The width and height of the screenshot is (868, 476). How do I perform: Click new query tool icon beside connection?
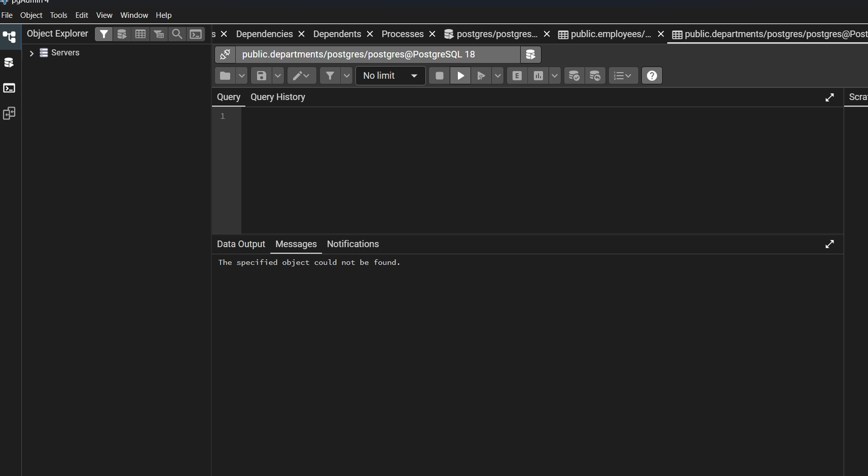[531, 54]
